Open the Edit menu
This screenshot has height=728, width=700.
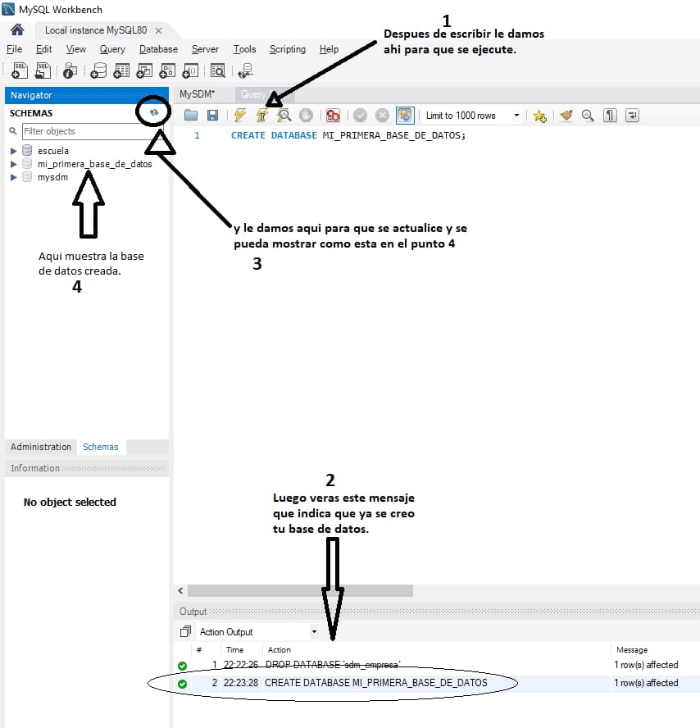43,49
